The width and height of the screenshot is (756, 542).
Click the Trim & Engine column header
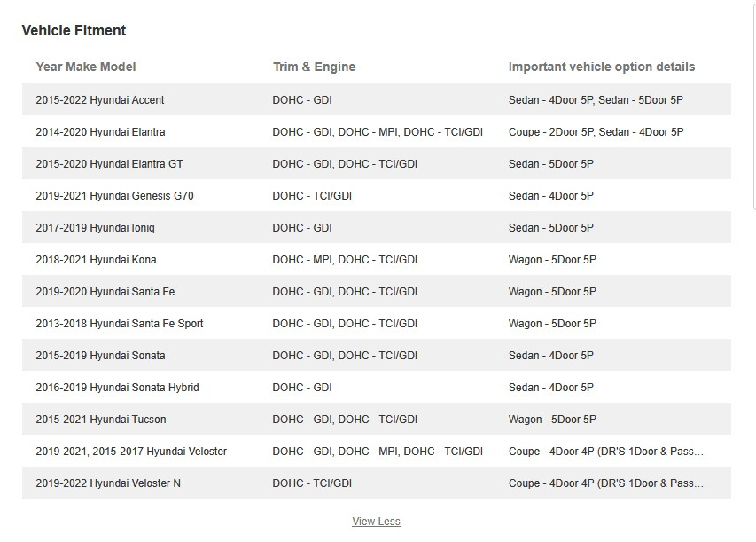(x=314, y=67)
